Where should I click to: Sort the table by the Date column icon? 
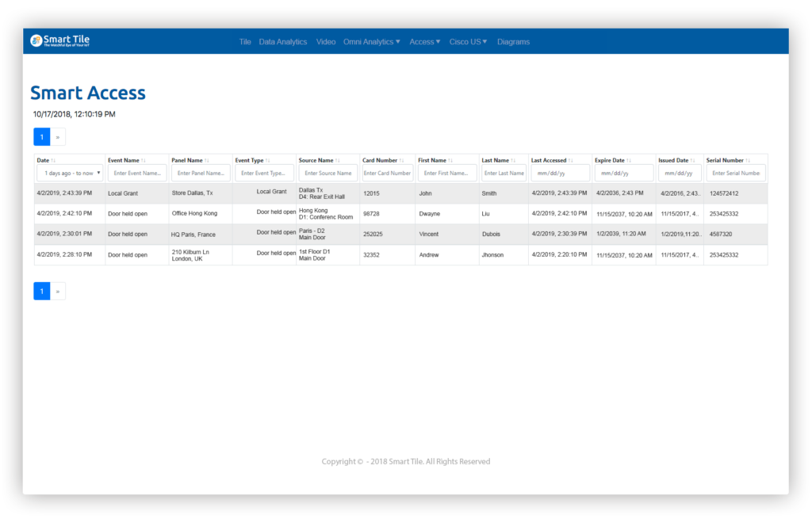pos(54,159)
